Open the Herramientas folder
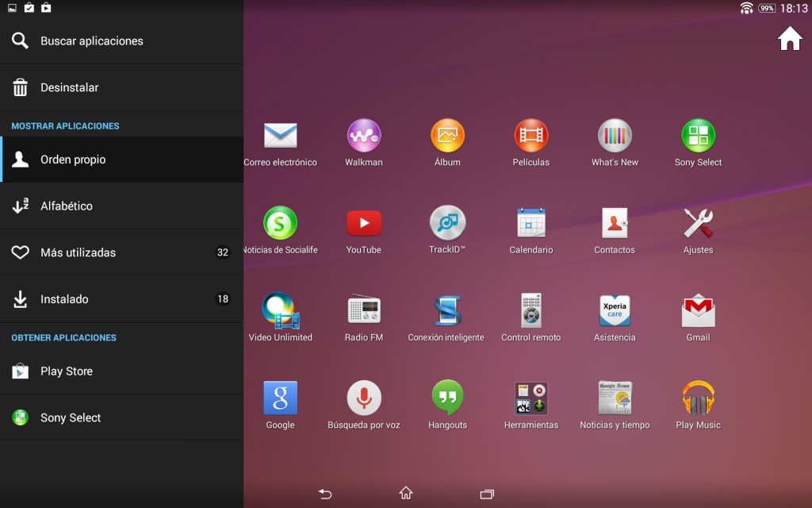The width and height of the screenshot is (812, 508). pos(530,398)
